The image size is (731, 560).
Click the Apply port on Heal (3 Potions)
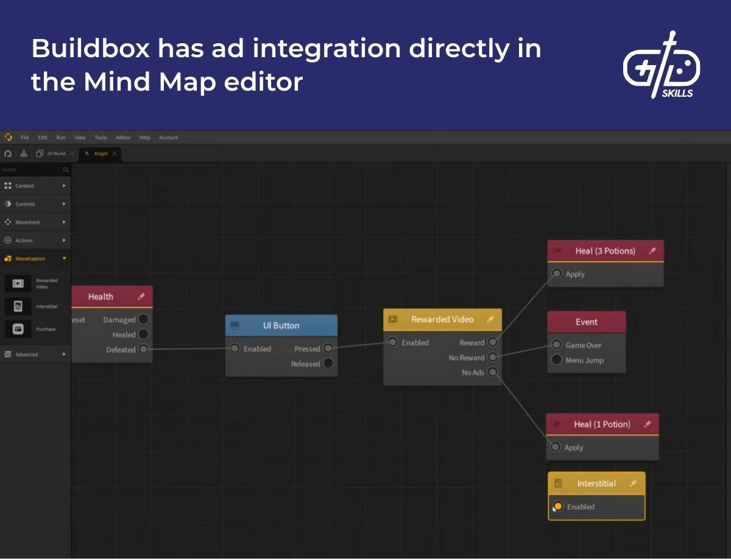(x=556, y=274)
